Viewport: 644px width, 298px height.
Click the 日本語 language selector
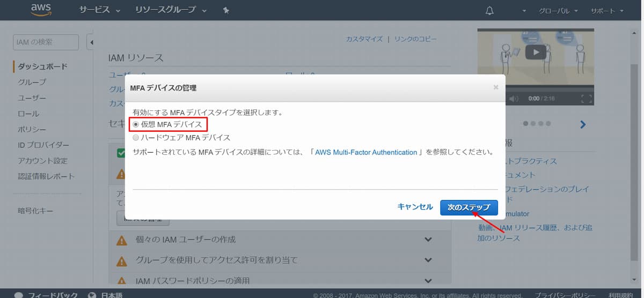tap(112, 295)
